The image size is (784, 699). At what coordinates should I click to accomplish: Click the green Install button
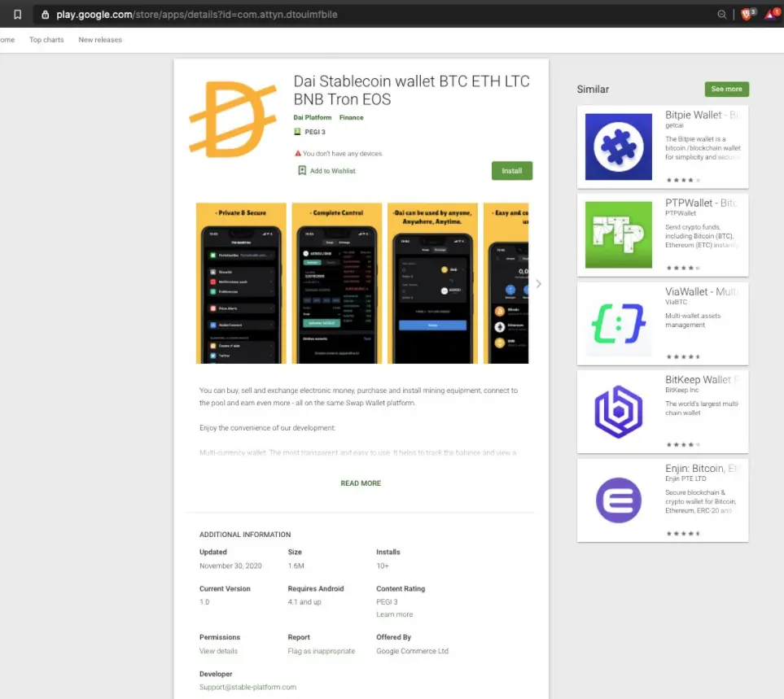(x=511, y=171)
